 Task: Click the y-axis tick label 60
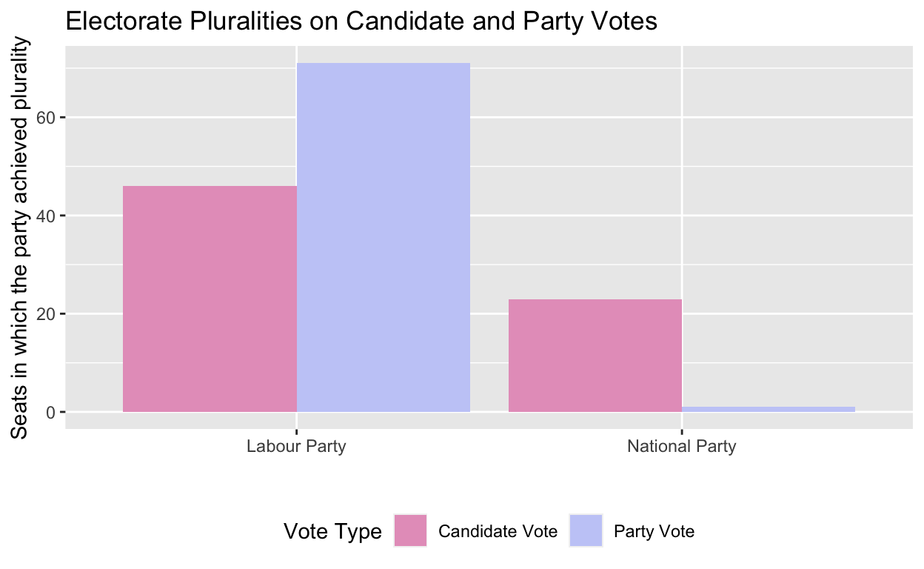47,118
